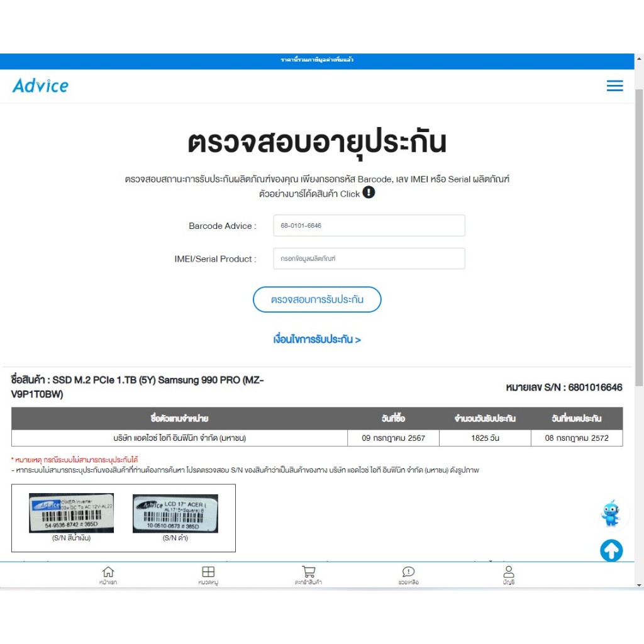644x644 pixels.
Task: Select the warranty expiry date cell
Action: tap(576, 438)
